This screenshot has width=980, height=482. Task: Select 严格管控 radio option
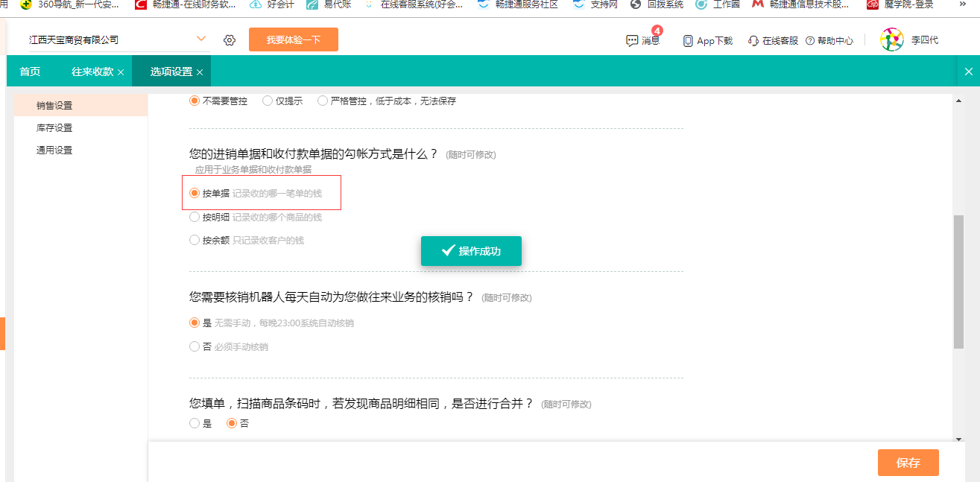pos(323,101)
